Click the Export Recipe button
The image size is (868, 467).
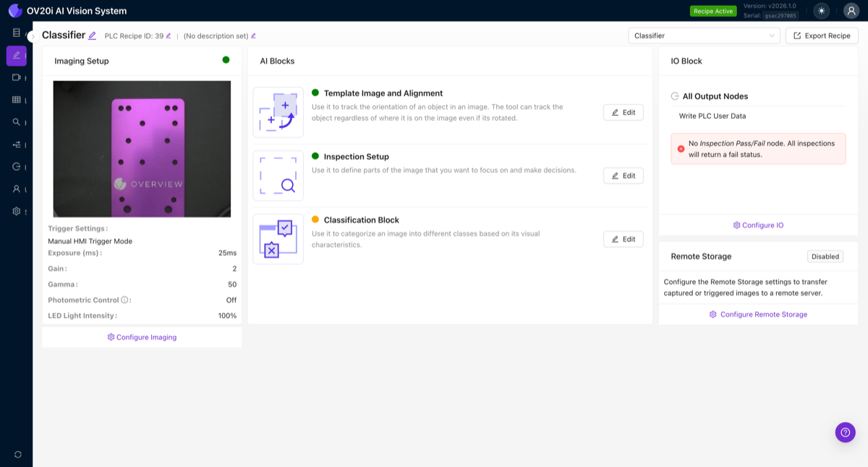pyautogui.click(x=822, y=35)
